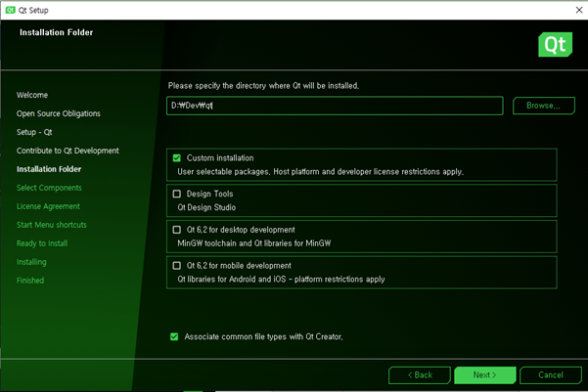Click 'Please specify the directory' instruction text

point(263,86)
